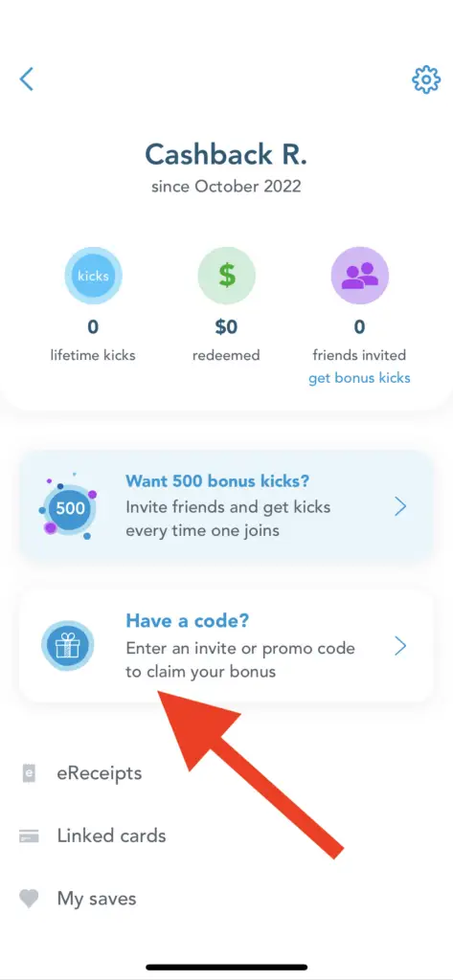Screen dimensions: 453x980
Task: Click the eReceipts document icon
Action: coord(28,773)
